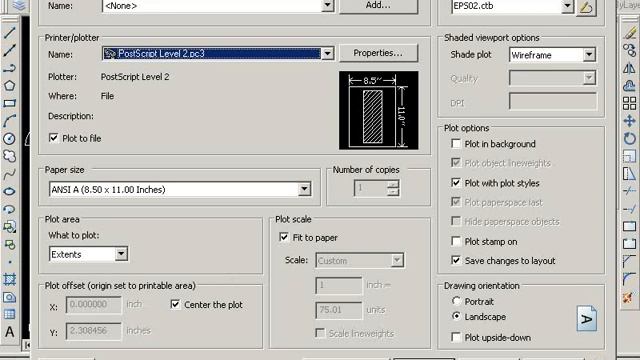Uncheck Fit to paper

pyautogui.click(x=284, y=237)
